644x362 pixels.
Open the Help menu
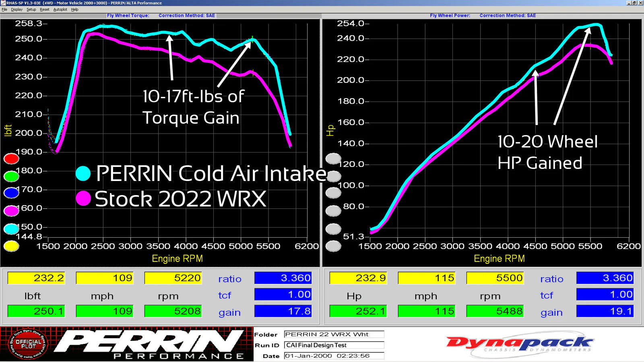point(74,9)
